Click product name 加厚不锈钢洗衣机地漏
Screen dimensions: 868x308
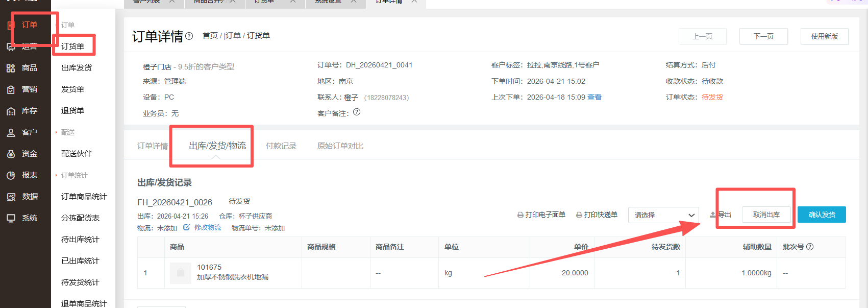tap(233, 277)
